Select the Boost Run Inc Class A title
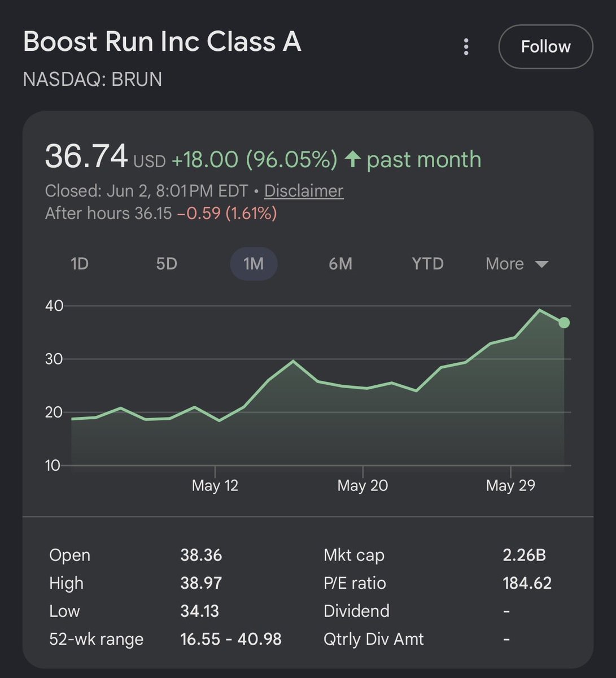This screenshot has height=678, width=616. (x=162, y=42)
